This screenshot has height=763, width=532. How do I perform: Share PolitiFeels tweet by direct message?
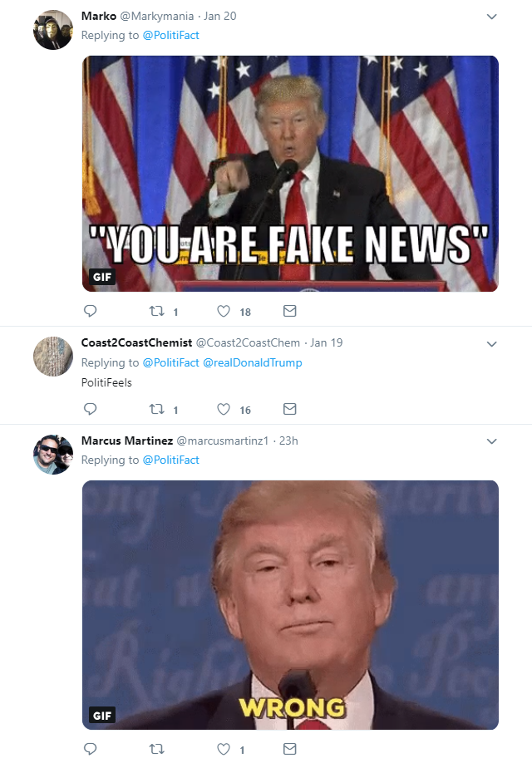pyautogui.click(x=289, y=409)
